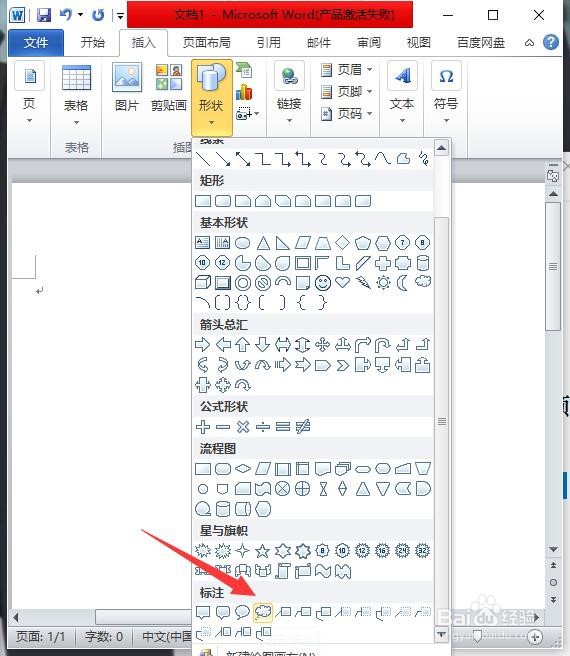The image size is (570, 656).
Task: Choose the straight line shape
Action: coord(203,159)
